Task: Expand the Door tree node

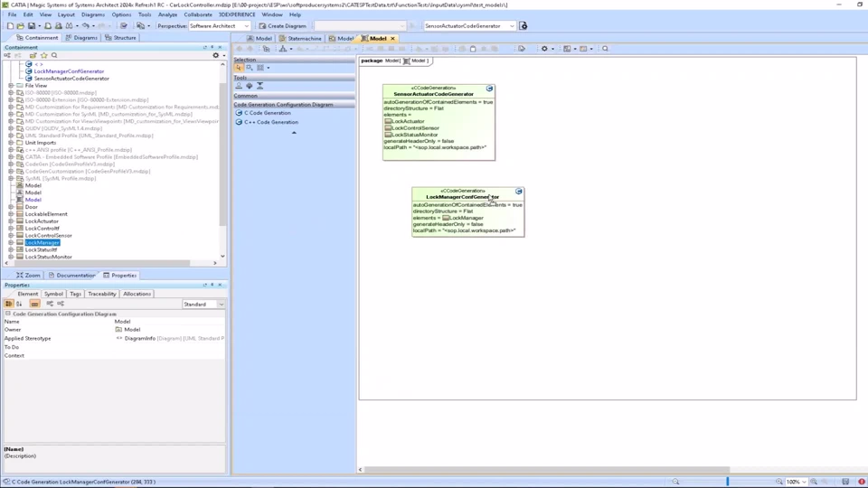Action: pos(11,207)
